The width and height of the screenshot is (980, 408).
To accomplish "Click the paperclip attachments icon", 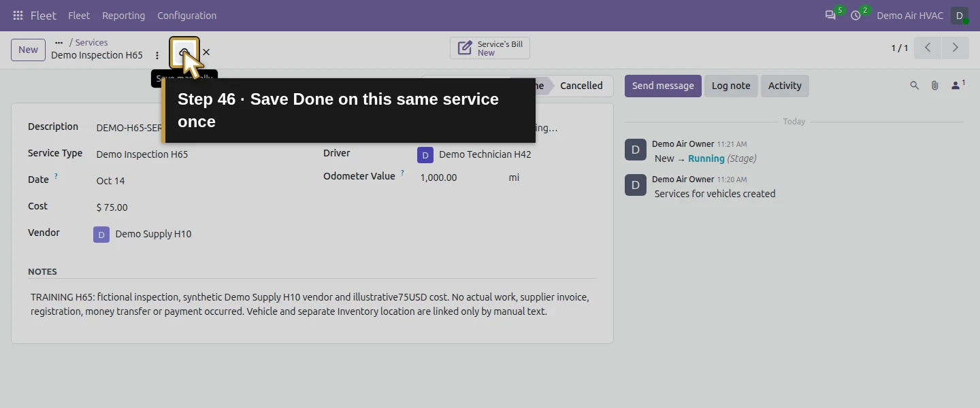I will pyautogui.click(x=935, y=86).
